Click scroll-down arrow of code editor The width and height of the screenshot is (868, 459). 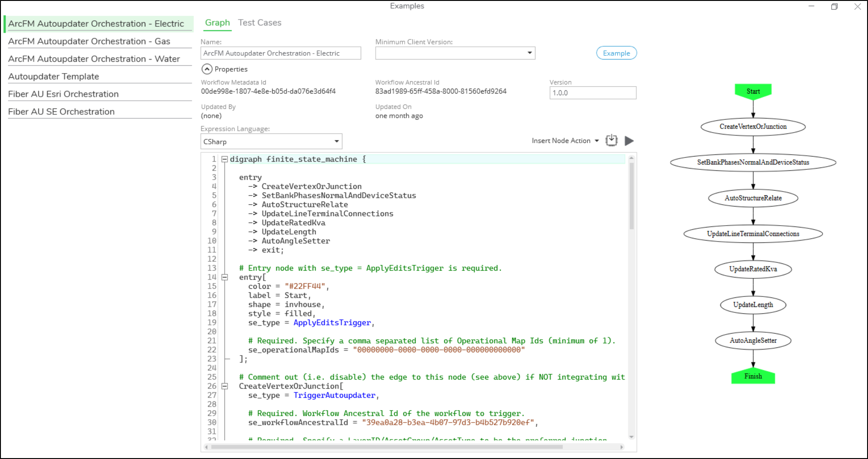point(631,437)
